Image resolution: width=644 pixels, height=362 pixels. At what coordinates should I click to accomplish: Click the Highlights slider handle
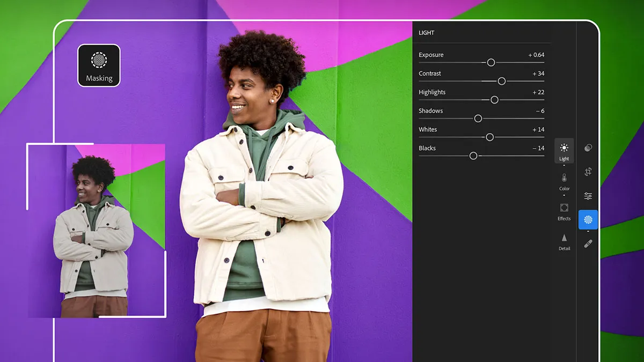[494, 100]
